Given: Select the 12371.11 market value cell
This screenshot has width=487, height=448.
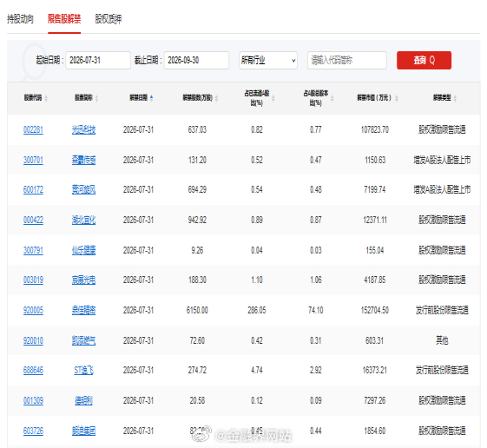Looking at the screenshot, I should tap(374, 221).
